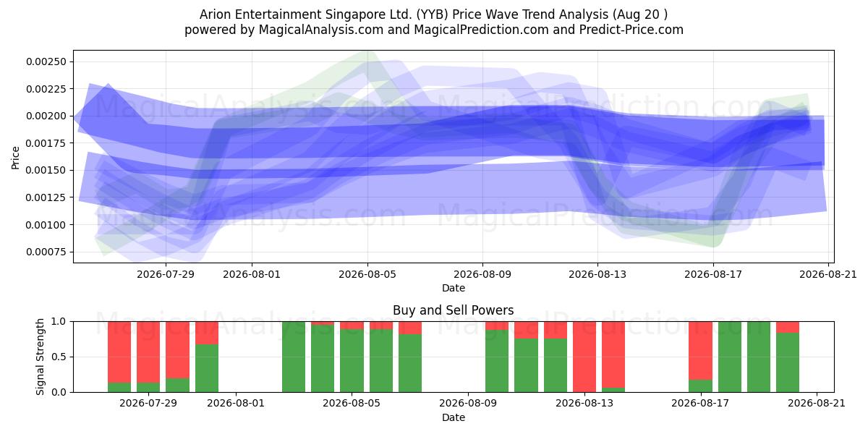This screenshot has height=434, width=868.
Task: Click 2026-07-29 date under Buy and Sell Powers chart
Action: (x=148, y=404)
